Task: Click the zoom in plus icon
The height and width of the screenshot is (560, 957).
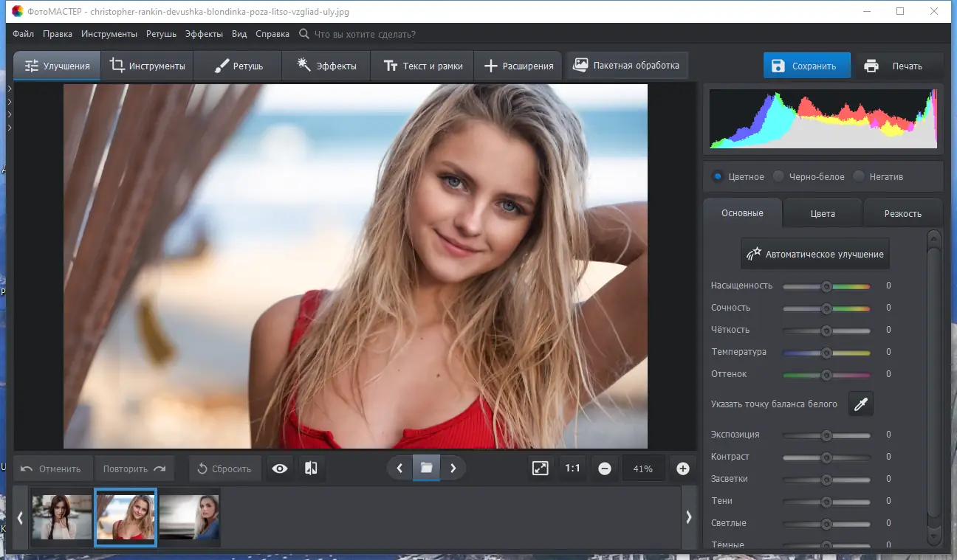Action: [x=683, y=469]
